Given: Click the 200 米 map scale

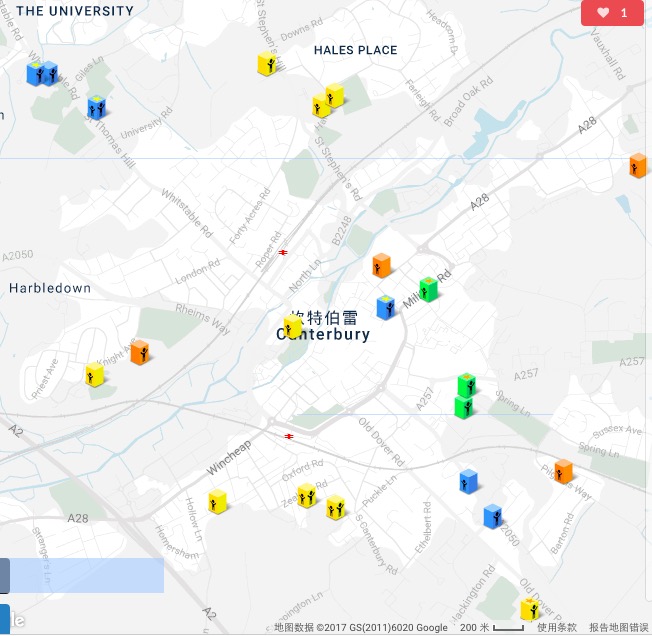Looking at the screenshot, I should pos(491,627).
